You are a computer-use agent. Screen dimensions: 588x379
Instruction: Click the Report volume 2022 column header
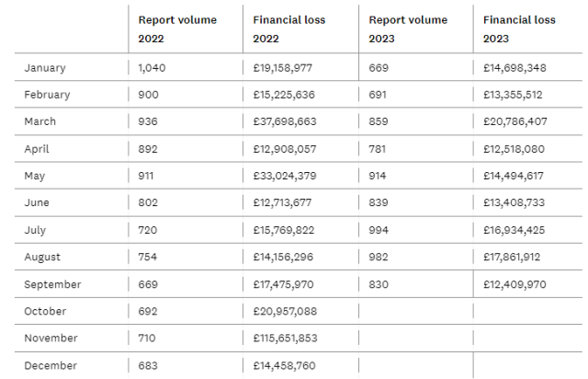[177, 29]
